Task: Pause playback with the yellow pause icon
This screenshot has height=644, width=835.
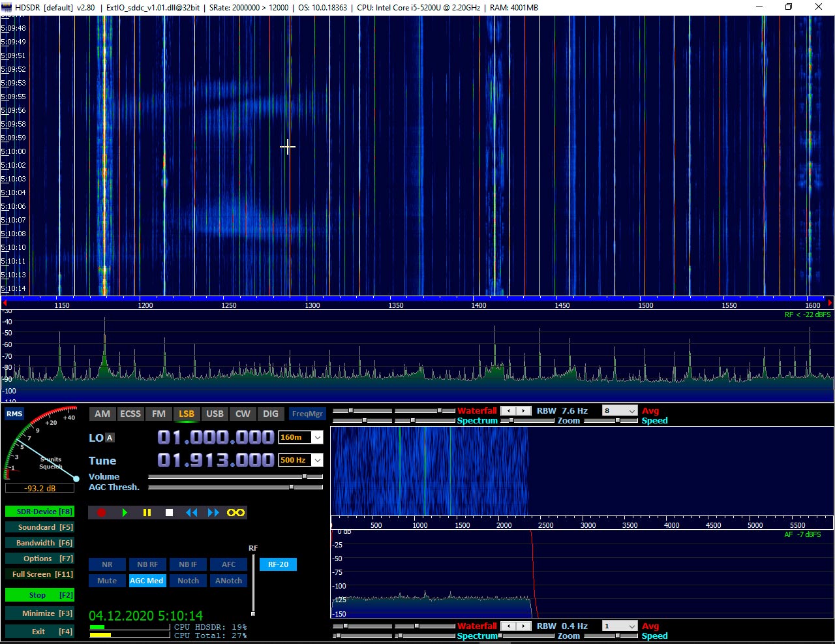Action: pos(147,513)
